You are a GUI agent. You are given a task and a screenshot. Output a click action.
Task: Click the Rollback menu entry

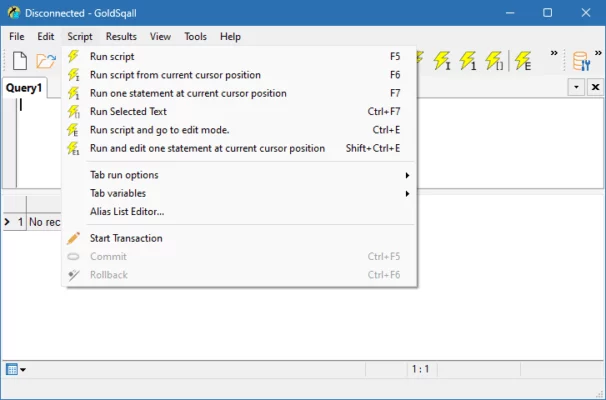(240, 275)
